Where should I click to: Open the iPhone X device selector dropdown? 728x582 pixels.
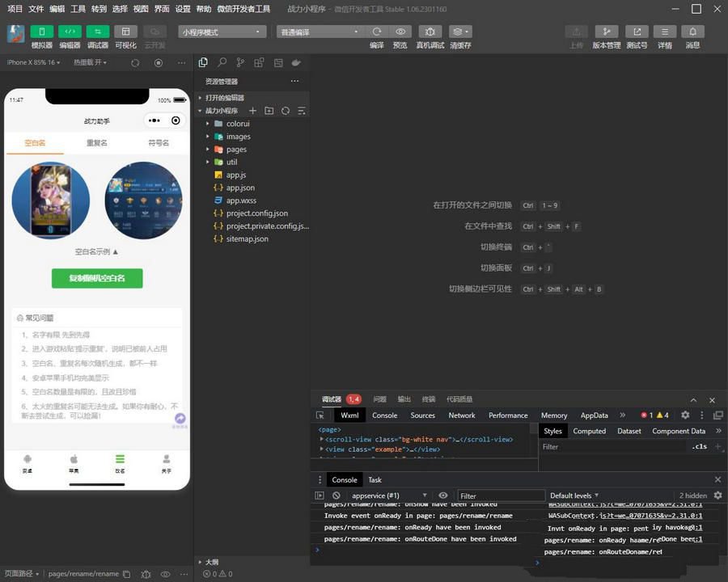(x=33, y=62)
